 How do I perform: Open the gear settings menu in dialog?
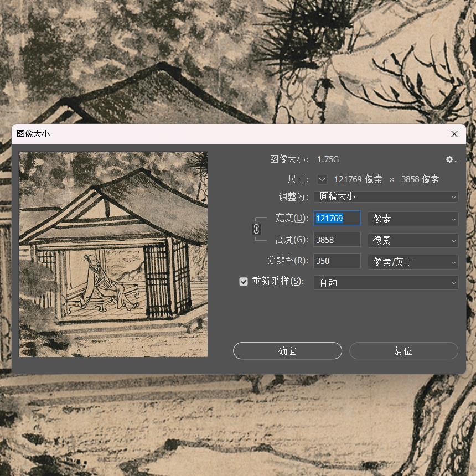point(451,159)
